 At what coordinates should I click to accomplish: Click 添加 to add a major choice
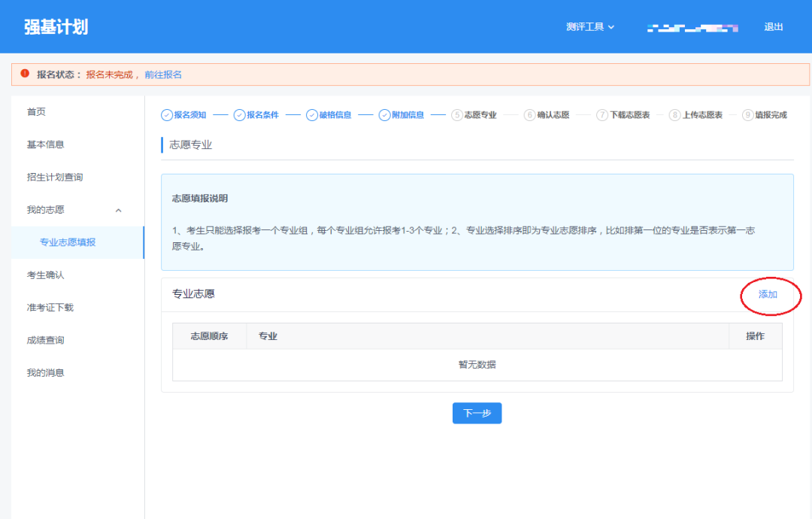(x=768, y=295)
